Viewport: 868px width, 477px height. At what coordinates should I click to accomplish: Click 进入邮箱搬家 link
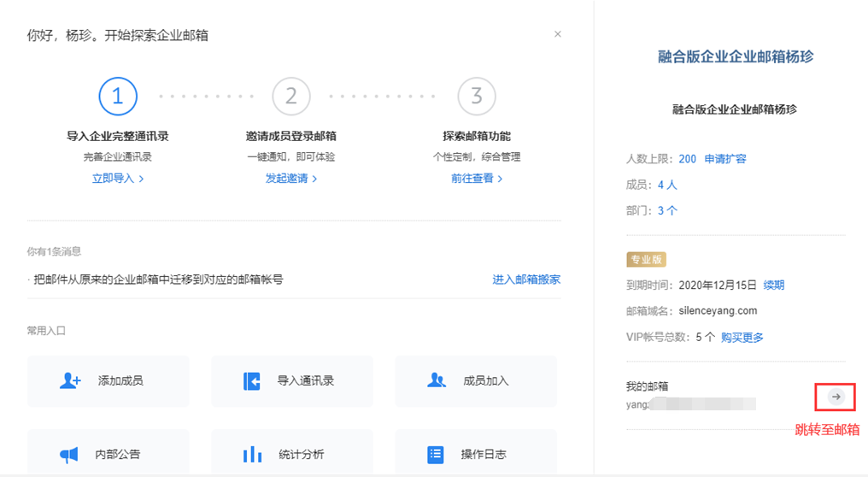pos(526,280)
